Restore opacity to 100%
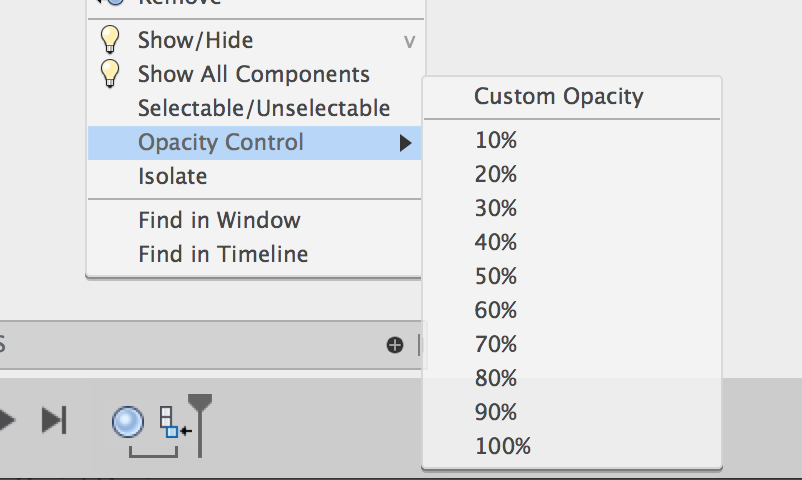 [x=502, y=446]
